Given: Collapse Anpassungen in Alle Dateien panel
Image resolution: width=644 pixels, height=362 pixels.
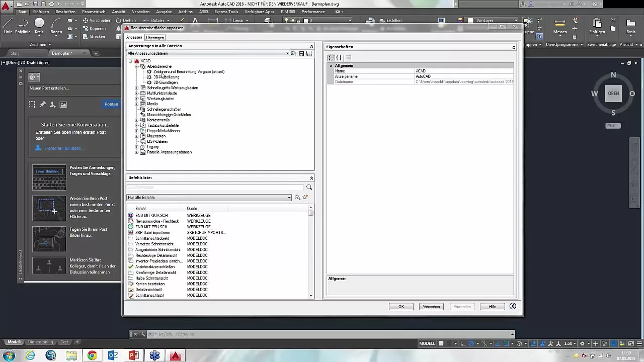Looking at the screenshot, I should point(311,46).
